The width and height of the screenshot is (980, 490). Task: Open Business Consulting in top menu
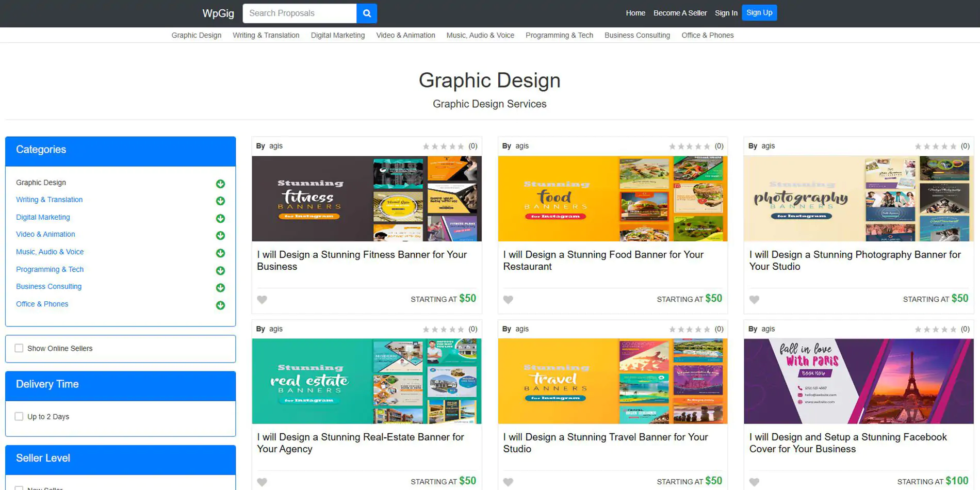[x=637, y=35]
